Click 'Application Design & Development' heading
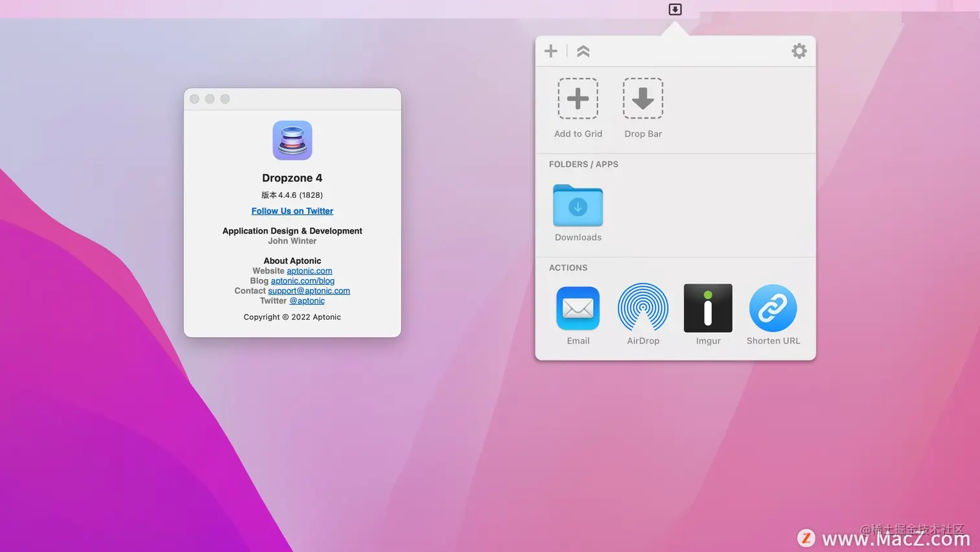Image resolution: width=980 pixels, height=552 pixels. click(x=292, y=231)
